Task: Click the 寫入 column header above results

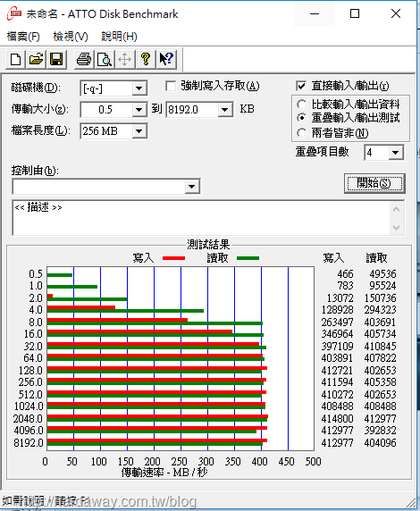Action: pos(333,258)
